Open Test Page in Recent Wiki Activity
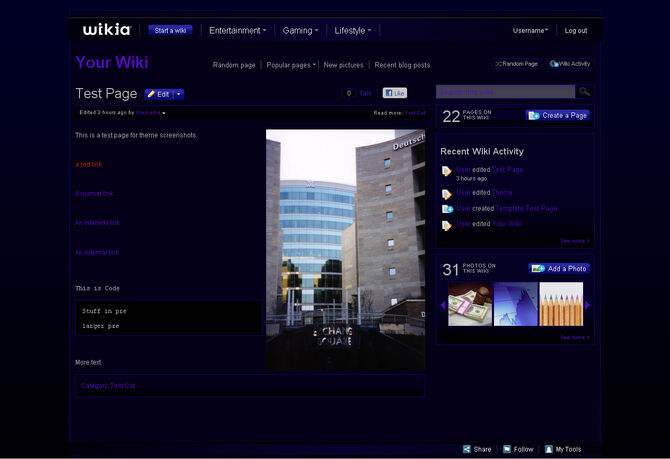670x459 pixels. [507, 170]
